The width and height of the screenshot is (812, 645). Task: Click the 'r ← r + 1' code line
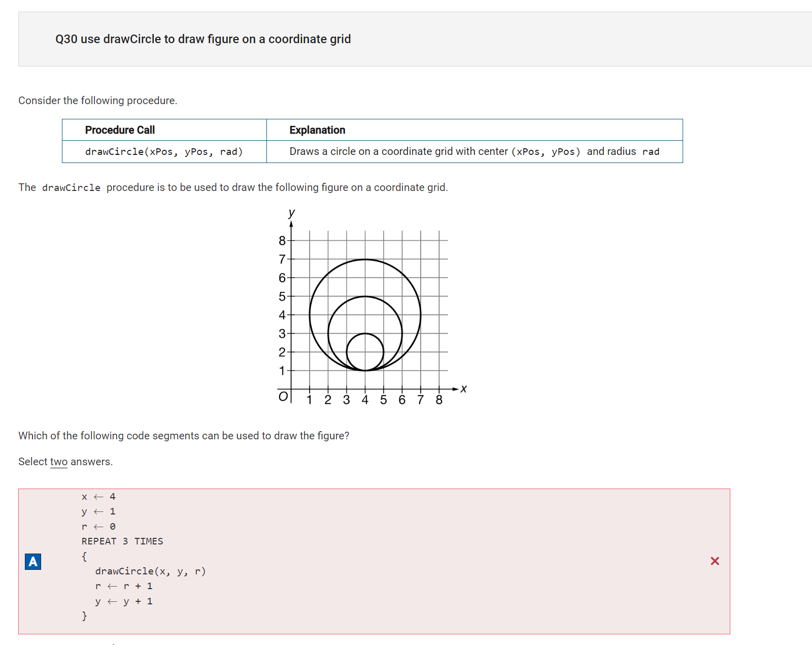(x=124, y=586)
